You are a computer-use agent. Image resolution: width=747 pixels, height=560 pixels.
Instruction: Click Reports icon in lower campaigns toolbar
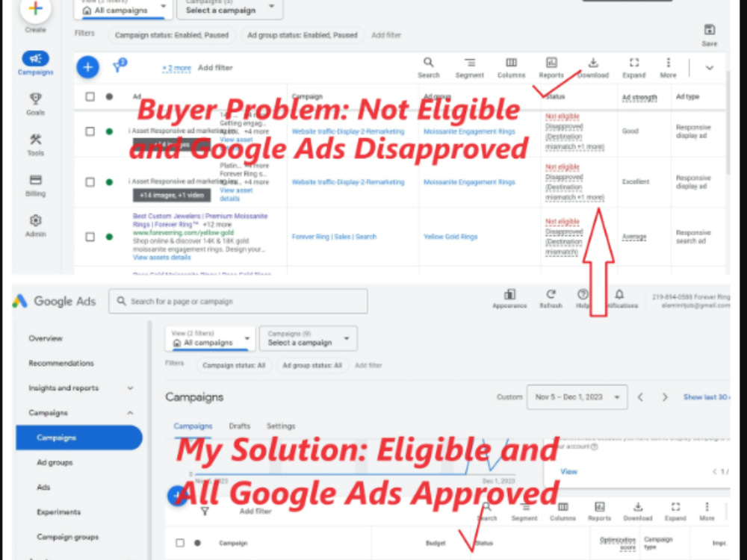(599, 507)
